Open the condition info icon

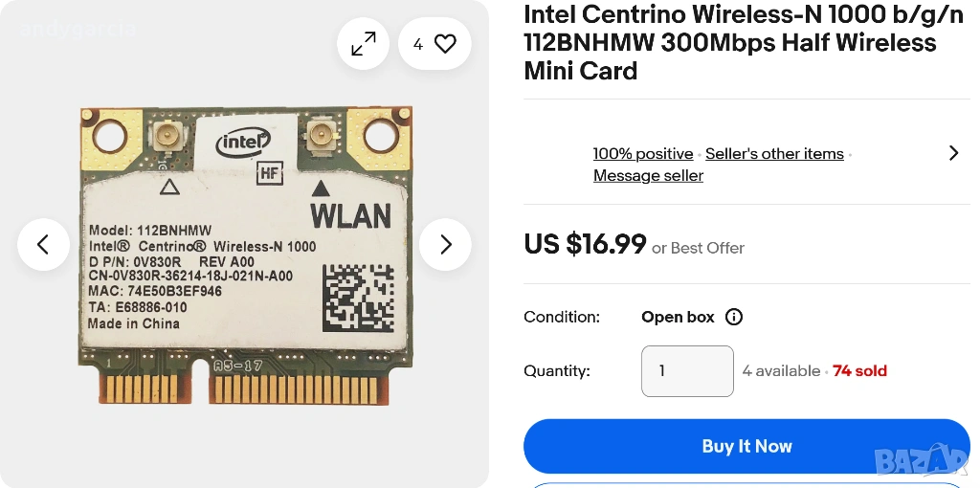[x=734, y=317]
